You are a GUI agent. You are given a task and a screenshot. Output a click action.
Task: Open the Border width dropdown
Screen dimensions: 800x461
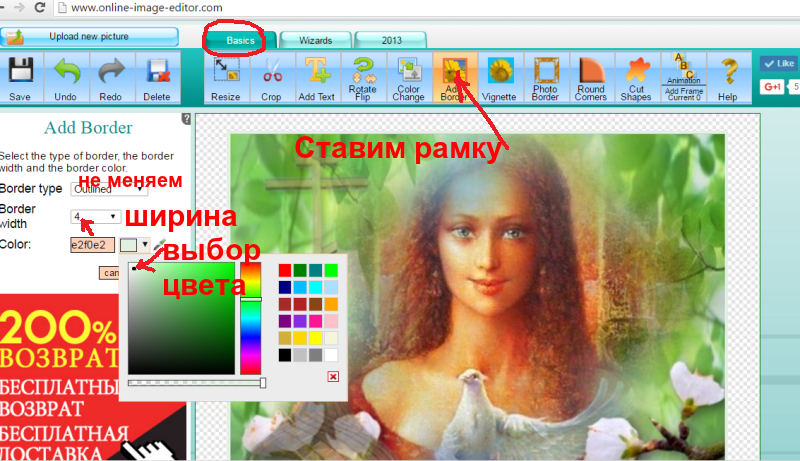point(95,217)
